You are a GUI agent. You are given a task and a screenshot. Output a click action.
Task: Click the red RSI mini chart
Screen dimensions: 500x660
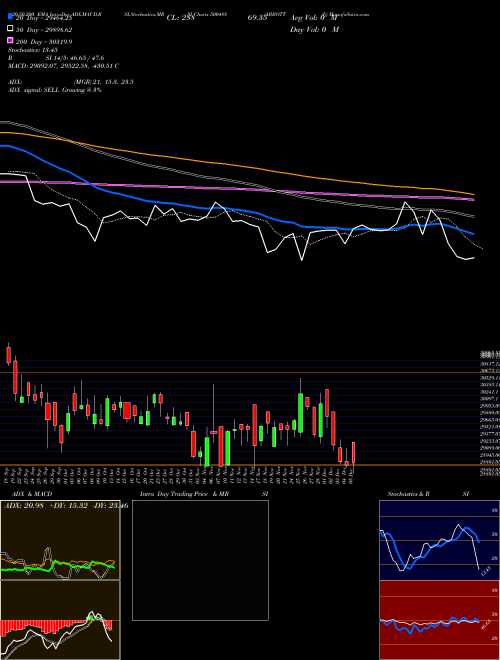point(439,620)
